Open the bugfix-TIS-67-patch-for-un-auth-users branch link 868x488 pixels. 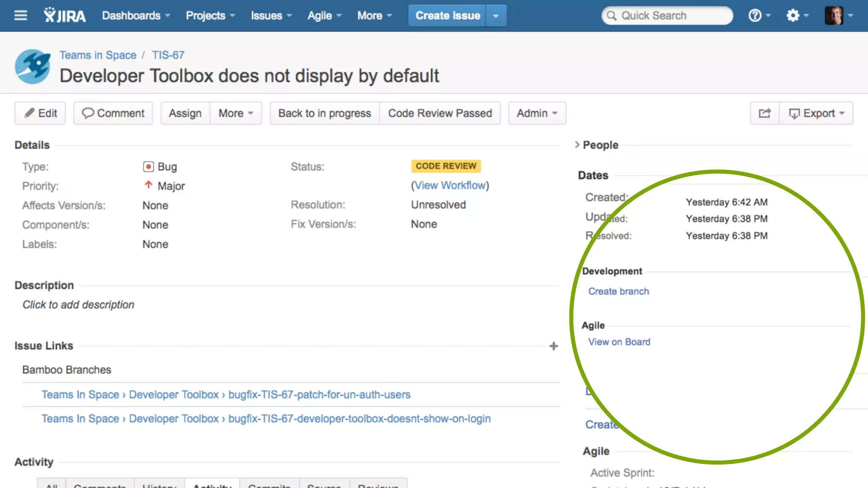pyautogui.click(x=319, y=394)
